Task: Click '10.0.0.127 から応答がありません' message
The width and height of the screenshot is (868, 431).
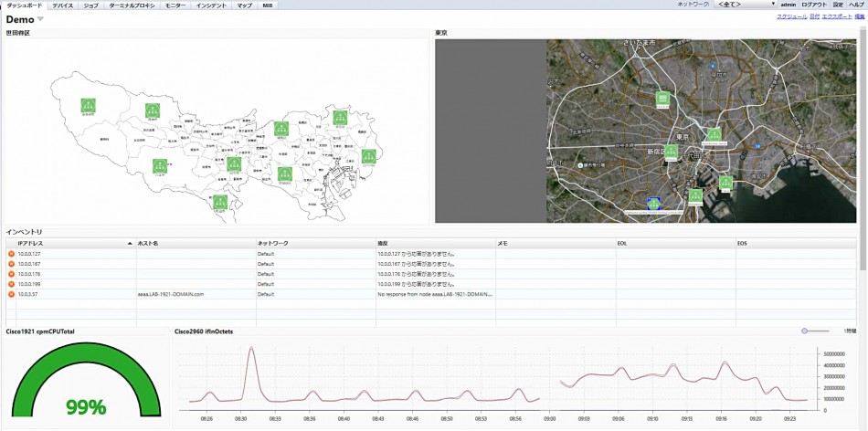Action: coord(417,254)
